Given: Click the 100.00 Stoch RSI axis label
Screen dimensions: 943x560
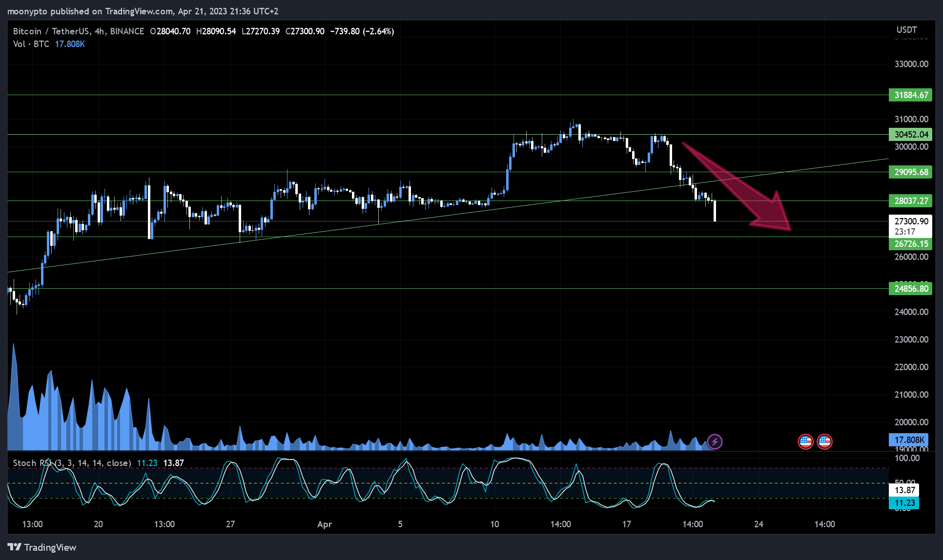Looking at the screenshot, I should pyautogui.click(x=907, y=458).
